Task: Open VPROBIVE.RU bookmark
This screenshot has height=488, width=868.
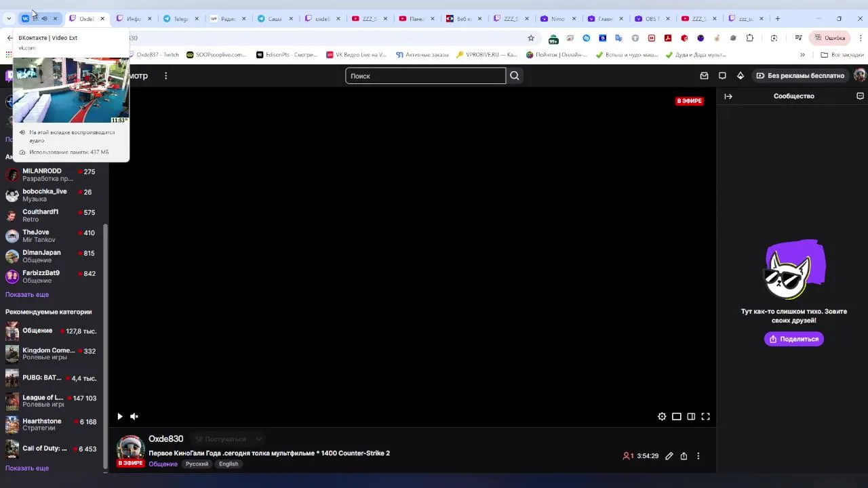Action: point(487,55)
